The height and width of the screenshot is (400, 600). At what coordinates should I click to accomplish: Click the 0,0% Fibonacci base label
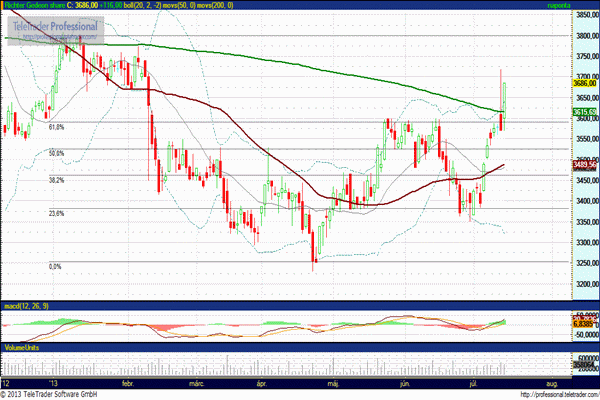pos(56,266)
